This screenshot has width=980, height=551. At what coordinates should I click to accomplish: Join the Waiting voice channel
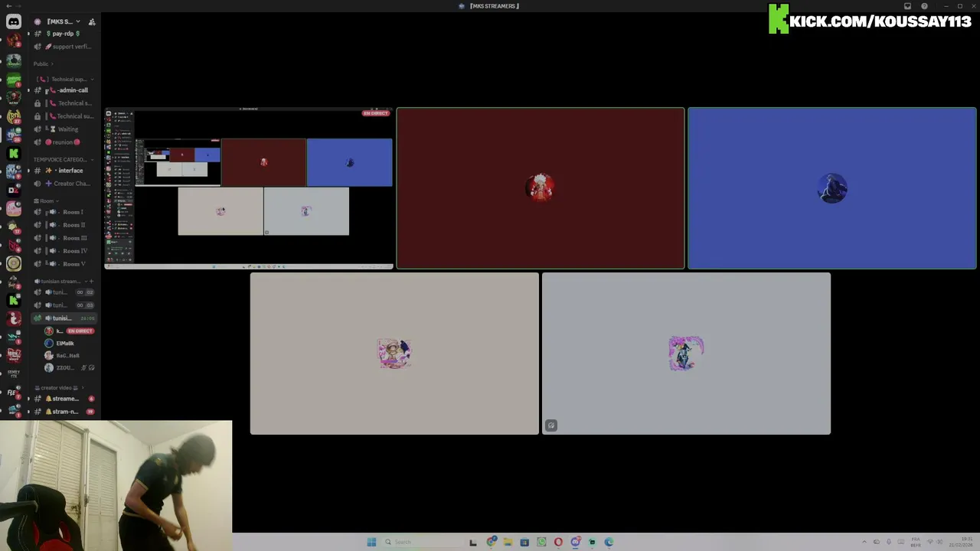(x=64, y=129)
